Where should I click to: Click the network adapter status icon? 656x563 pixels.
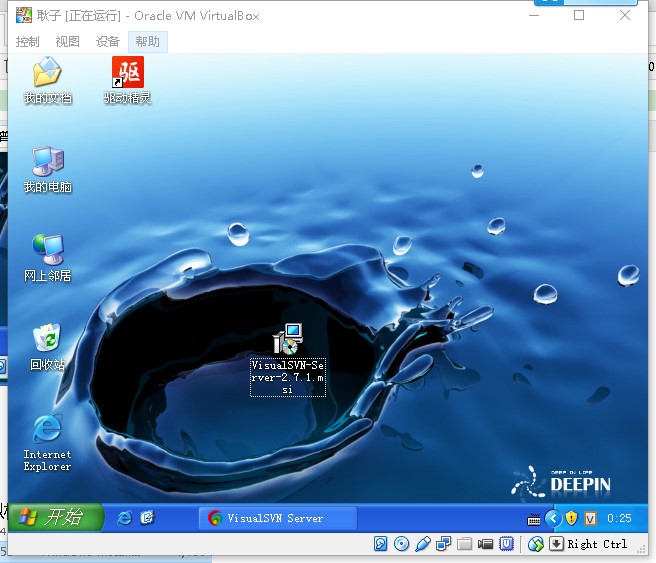(443, 544)
